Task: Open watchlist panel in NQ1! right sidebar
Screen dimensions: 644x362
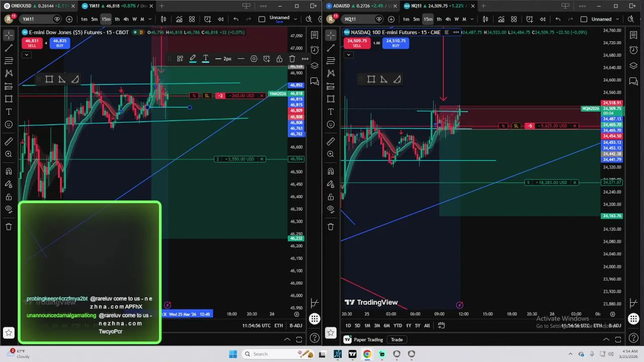Action: [x=633, y=35]
